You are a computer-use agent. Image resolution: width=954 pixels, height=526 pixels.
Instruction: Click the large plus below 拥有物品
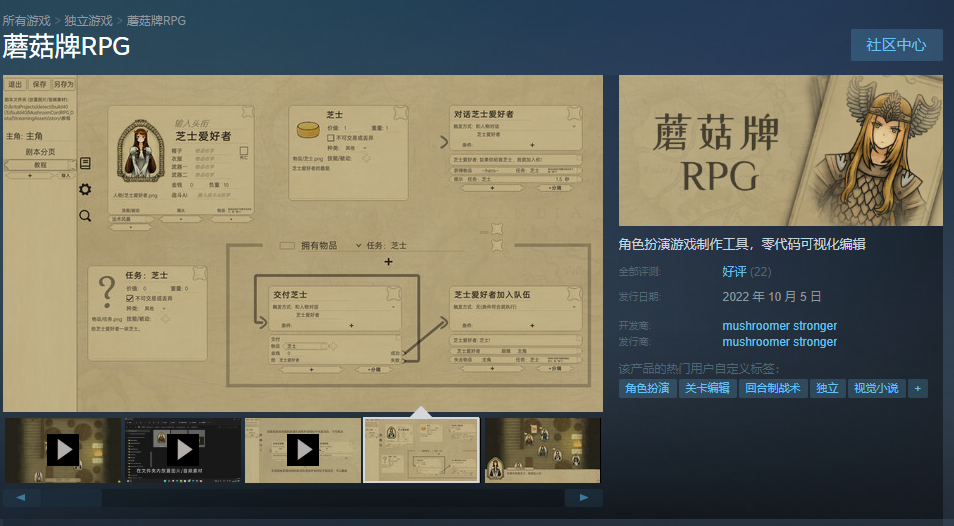388,261
